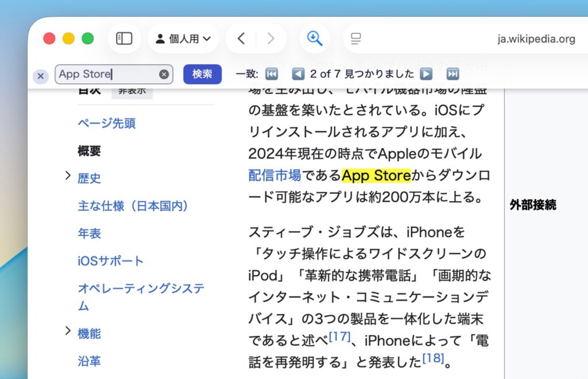Open the 配信市場 link
Viewport: 588px width, 379px height.
(x=274, y=175)
